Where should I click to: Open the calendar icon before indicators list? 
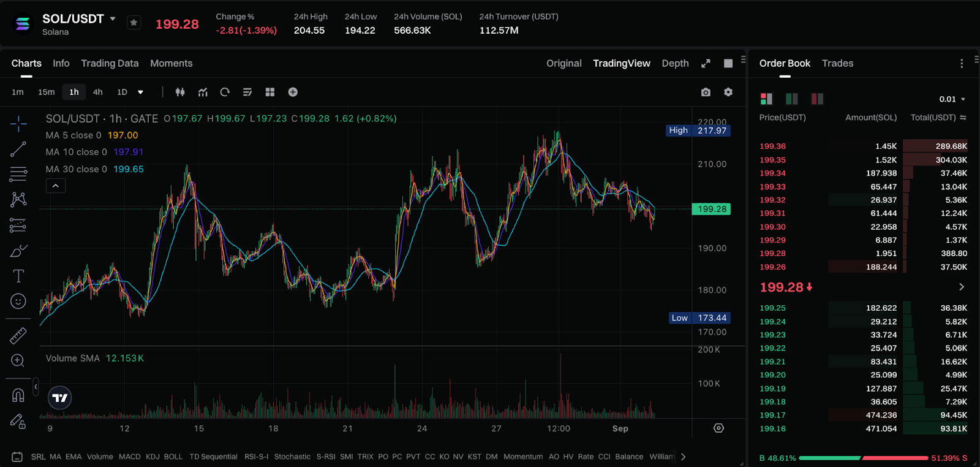[x=17, y=457]
